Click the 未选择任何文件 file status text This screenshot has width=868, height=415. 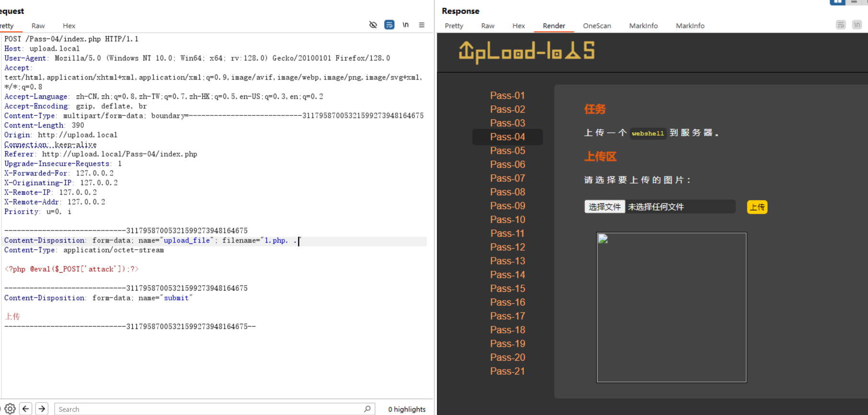point(656,207)
